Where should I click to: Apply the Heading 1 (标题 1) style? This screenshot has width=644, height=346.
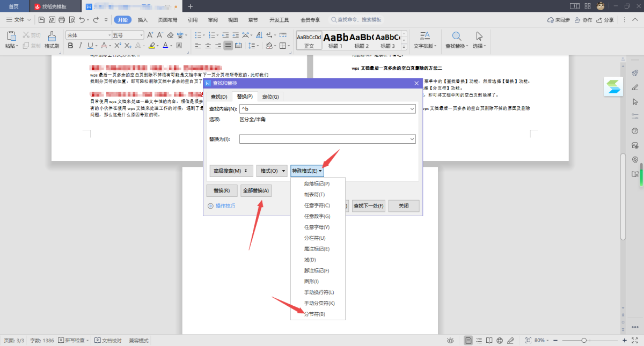pyautogui.click(x=335, y=40)
